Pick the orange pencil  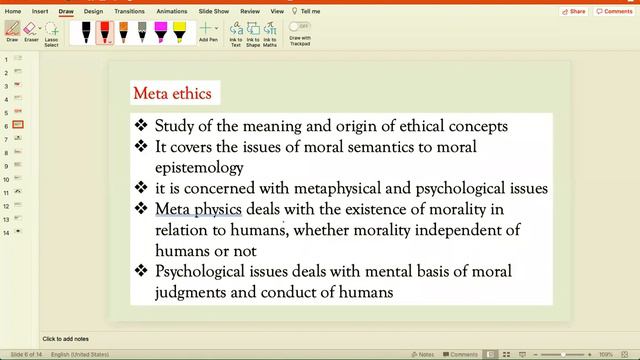(123, 32)
